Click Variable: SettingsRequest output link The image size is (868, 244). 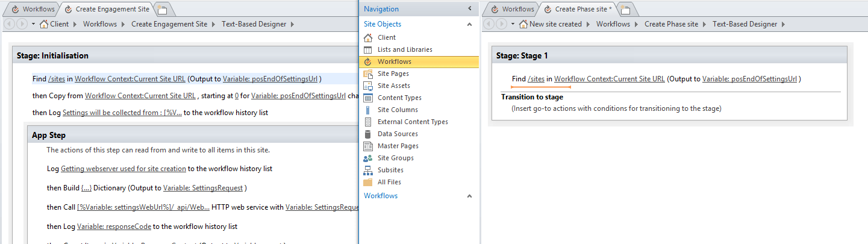click(203, 188)
